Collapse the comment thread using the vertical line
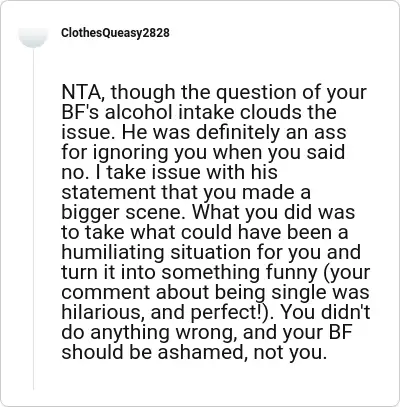Viewport: 400px width, 407px height. pos(33,218)
